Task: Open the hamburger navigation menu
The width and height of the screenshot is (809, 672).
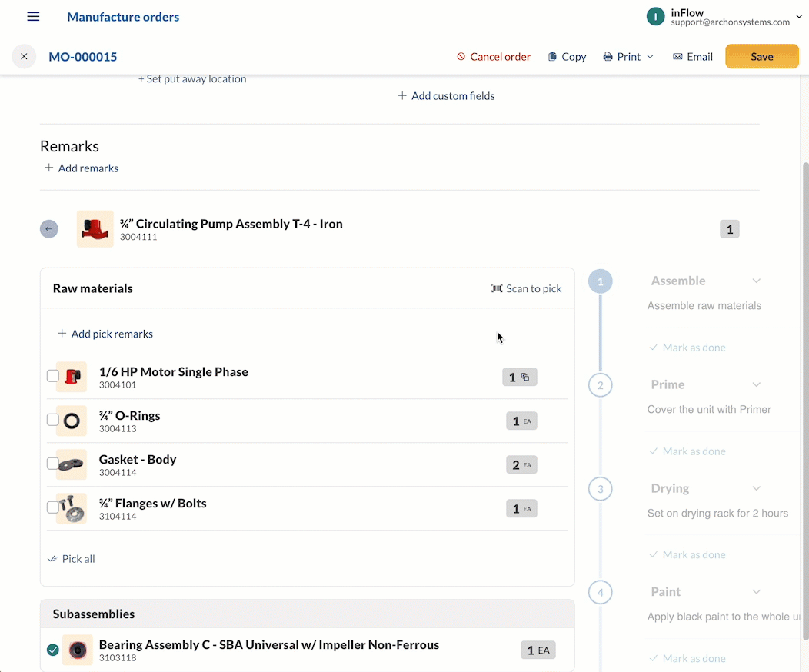Action: [x=33, y=16]
